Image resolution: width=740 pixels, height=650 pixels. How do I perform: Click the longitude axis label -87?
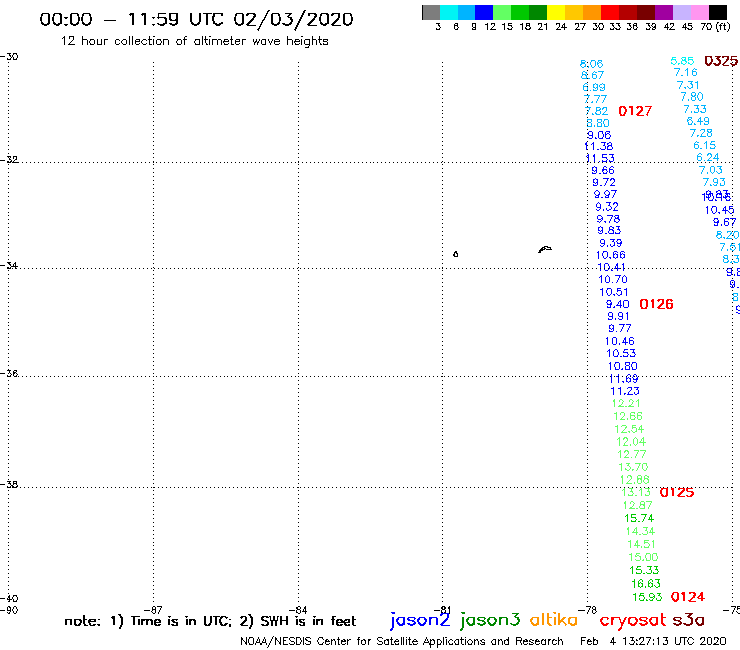click(153, 610)
